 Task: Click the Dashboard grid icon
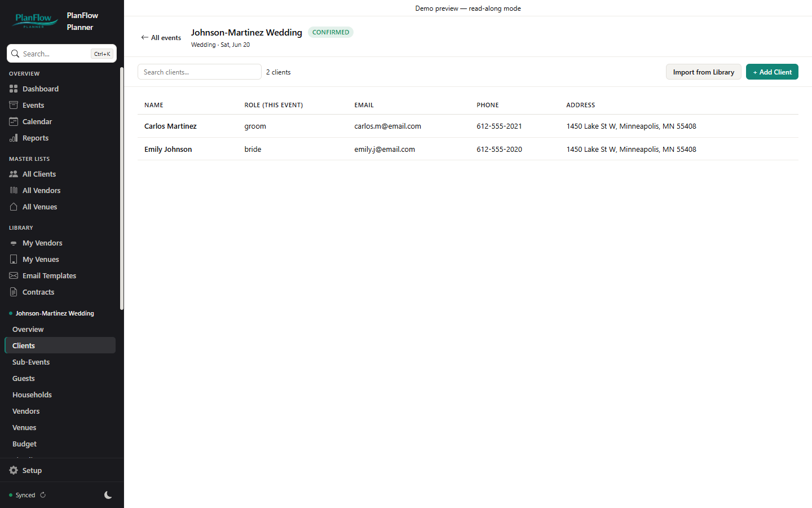pos(14,89)
